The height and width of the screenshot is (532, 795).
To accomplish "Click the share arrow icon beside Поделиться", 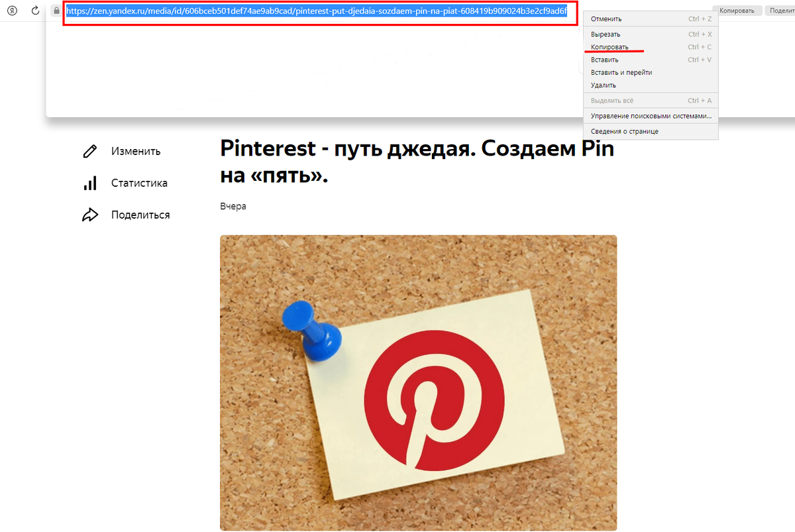I will (89, 215).
